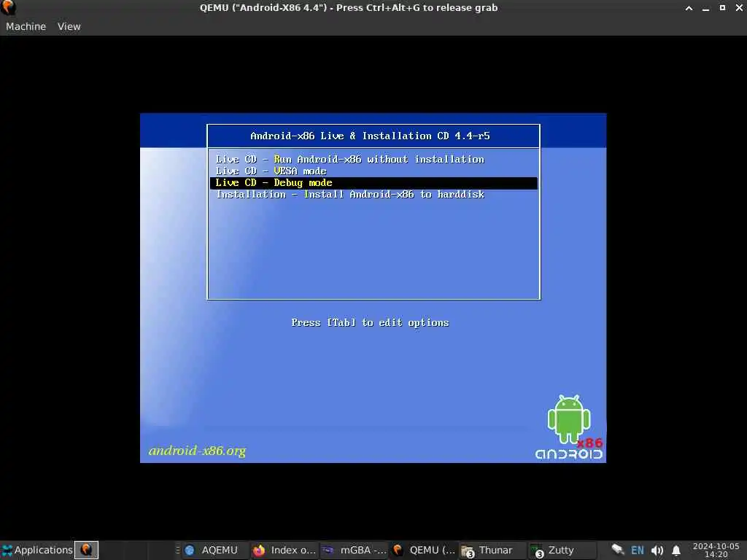Image resolution: width=747 pixels, height=560 pixels.
Task: Switch to Firefox Index o... taskbar window
Action: [285, 550]
